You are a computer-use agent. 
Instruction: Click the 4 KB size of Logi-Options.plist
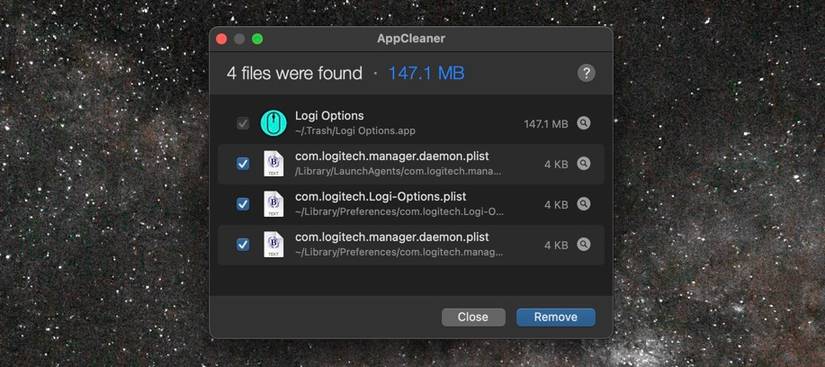click(556, 205)
